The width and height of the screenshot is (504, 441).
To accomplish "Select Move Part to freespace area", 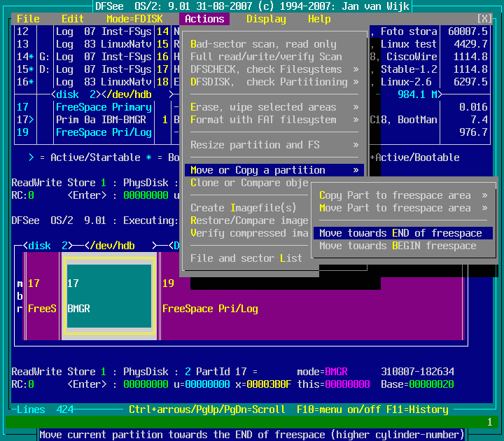I will tap(402, 208).
